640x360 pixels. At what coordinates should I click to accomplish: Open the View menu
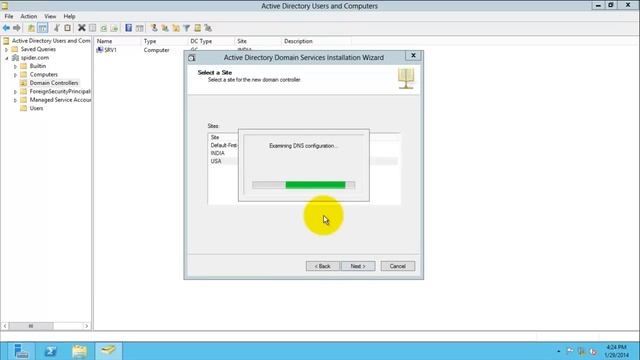pos(50,16)
